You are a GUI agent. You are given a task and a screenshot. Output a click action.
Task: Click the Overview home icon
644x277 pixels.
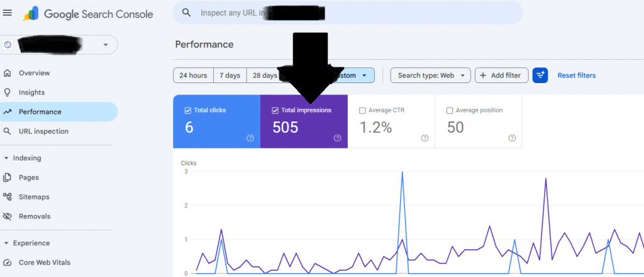(7, 73)
